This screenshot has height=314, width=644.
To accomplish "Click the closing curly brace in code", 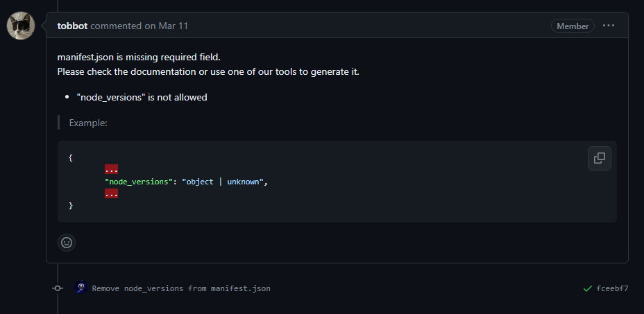I will click(x=71, y=206).
